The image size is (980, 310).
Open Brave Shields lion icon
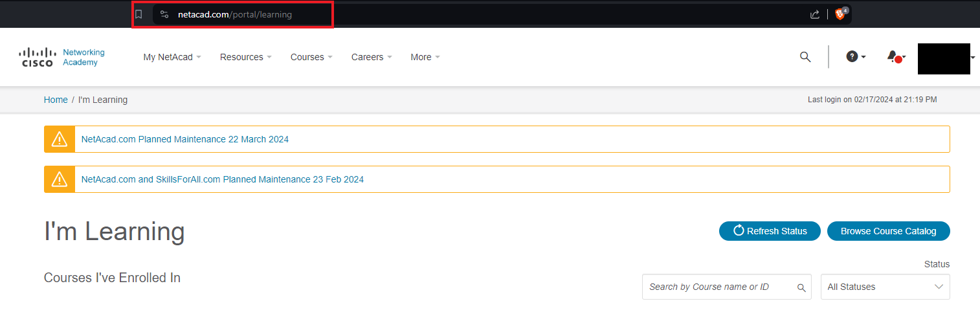click(841, 14)
